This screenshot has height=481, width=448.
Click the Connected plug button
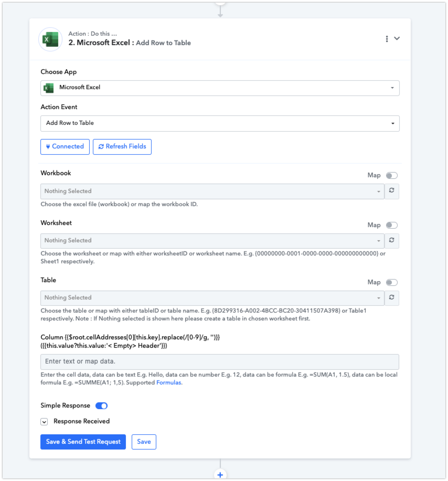(x=65, y=147)
